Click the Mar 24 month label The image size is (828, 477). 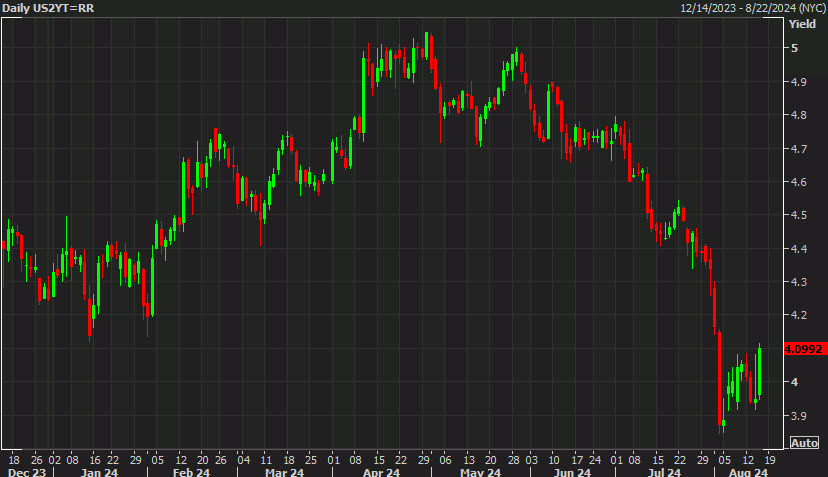point(284,472)
